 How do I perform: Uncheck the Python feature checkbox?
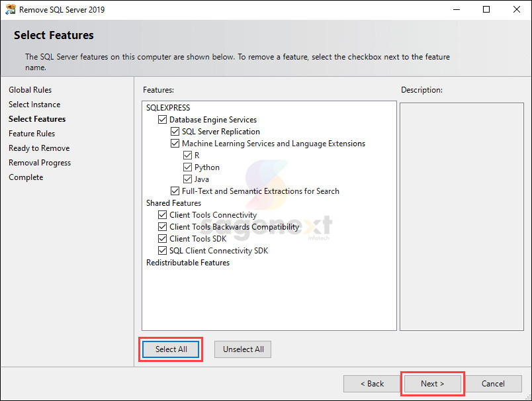coord(187,167)
